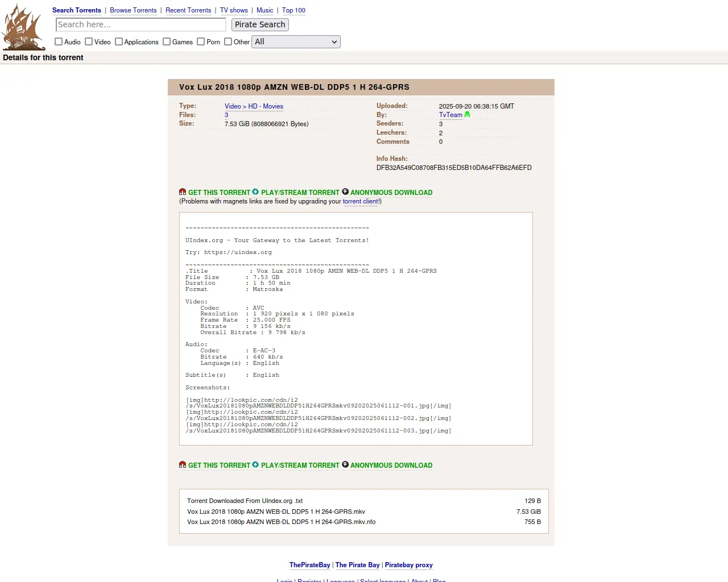This screenshot has height=582, width=728.
Task: Click the Pirate Bay ship logo
Action: click(23, 27)
